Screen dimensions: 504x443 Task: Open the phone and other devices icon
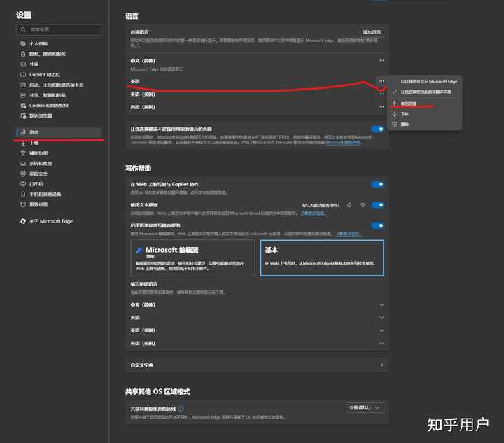pyautogui.click(x=23, y=195)
